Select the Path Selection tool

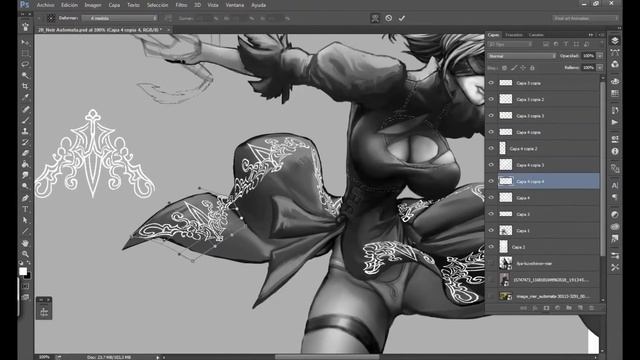point(25,220)
